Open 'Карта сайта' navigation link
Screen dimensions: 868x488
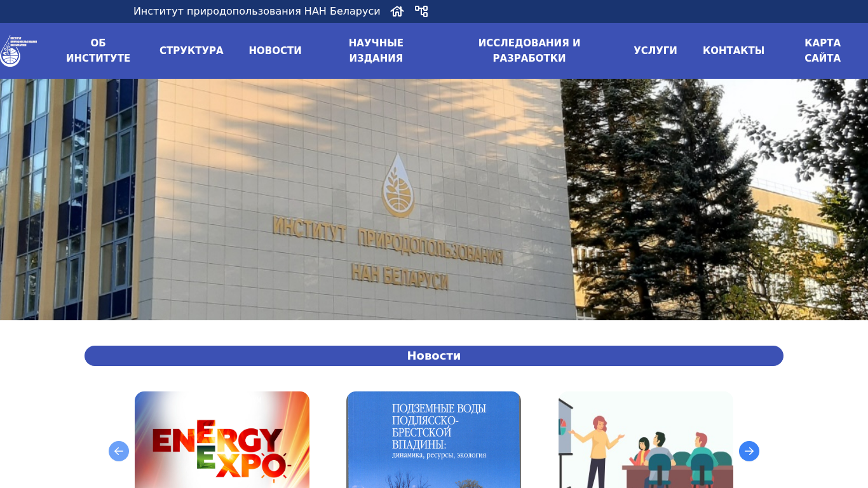(x=822, y=51)
